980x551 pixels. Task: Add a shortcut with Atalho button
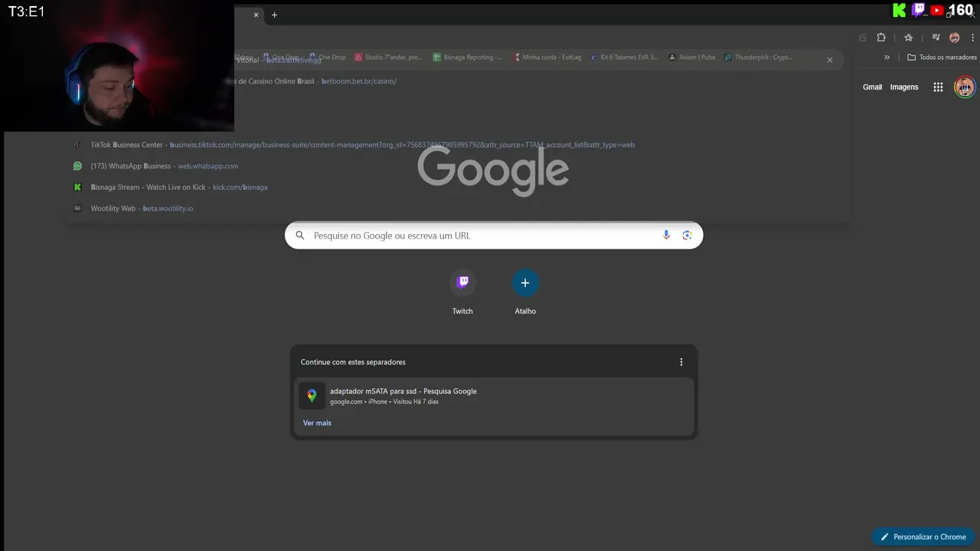525,292
